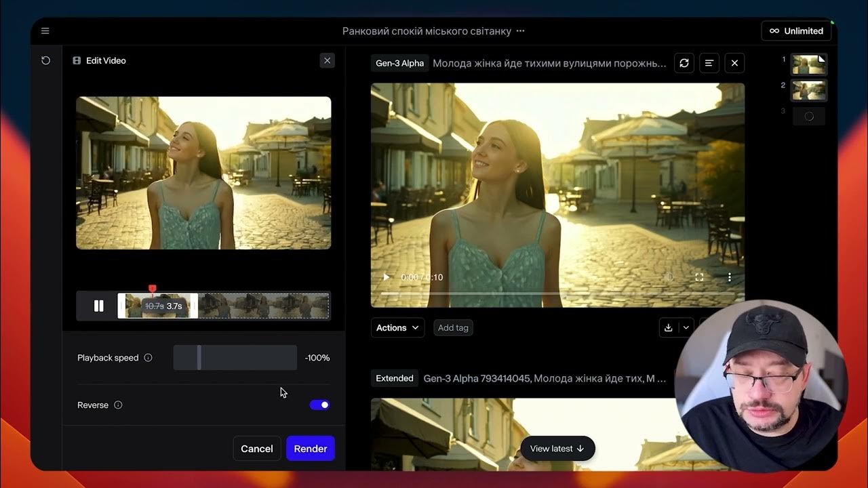Select the Extended tag label

tap(395, 378)
